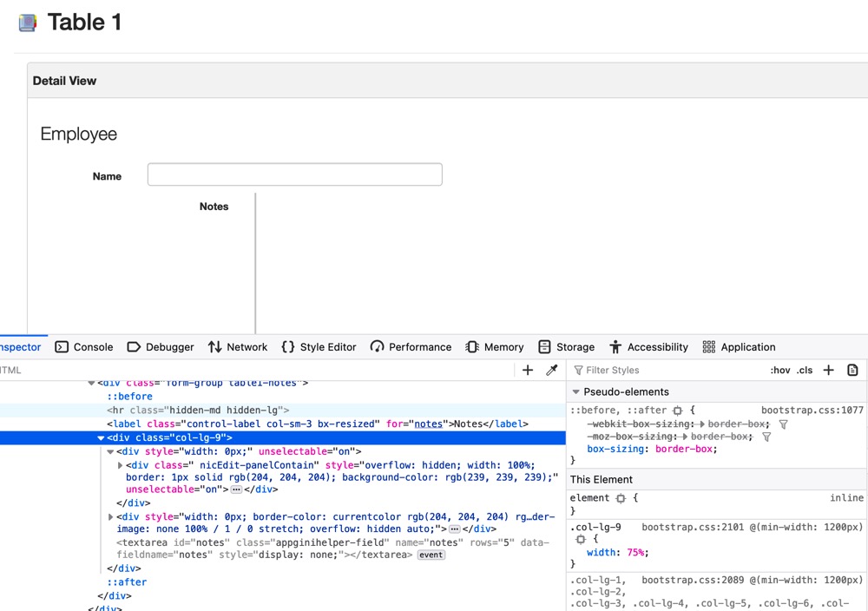This screenshot has height=611, width=868.
Task: Select the ::after pseudo node in markup
Action: [127, 582]
